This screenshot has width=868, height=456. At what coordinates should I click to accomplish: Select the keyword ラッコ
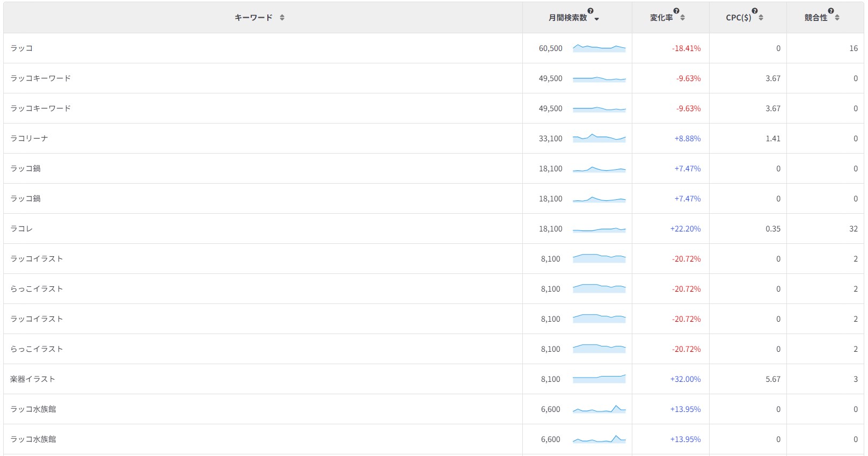click(x=21, y=48)
